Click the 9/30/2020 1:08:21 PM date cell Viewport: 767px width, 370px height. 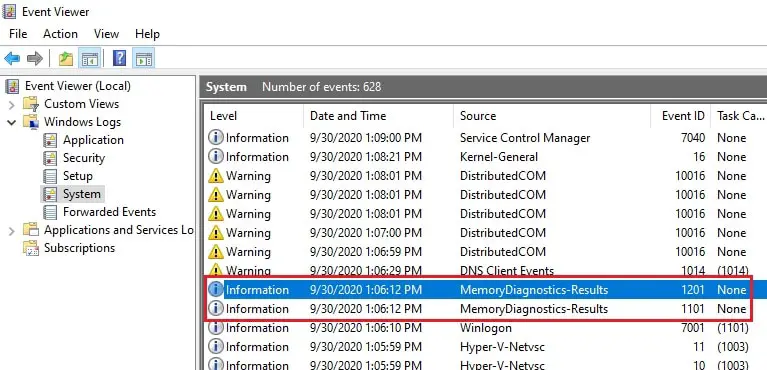tap(365, 157)
